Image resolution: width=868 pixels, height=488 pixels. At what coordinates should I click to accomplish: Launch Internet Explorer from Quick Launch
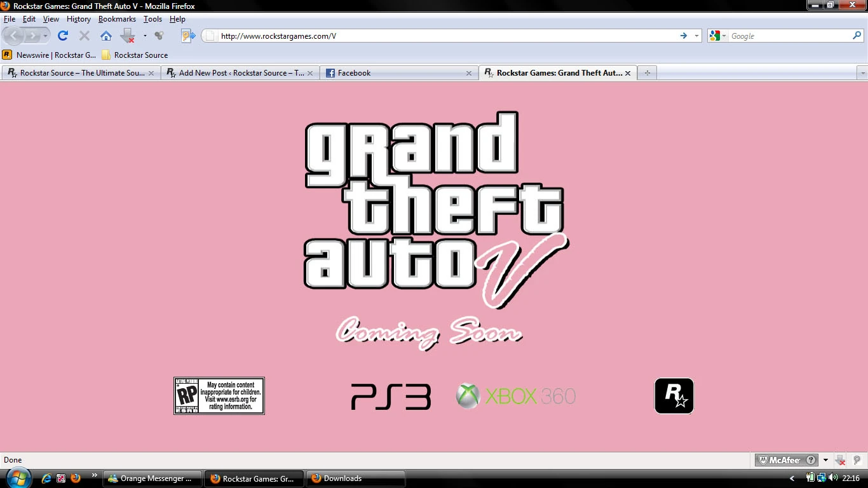click(x=46, y=478)
